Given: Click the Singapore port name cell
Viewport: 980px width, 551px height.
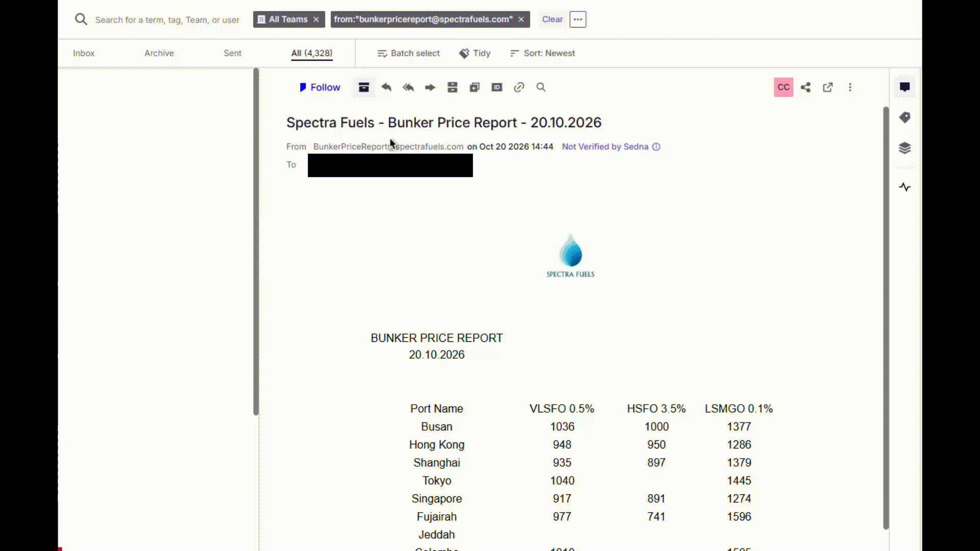Looking at the screenshot, I should (x=437, y=498).
